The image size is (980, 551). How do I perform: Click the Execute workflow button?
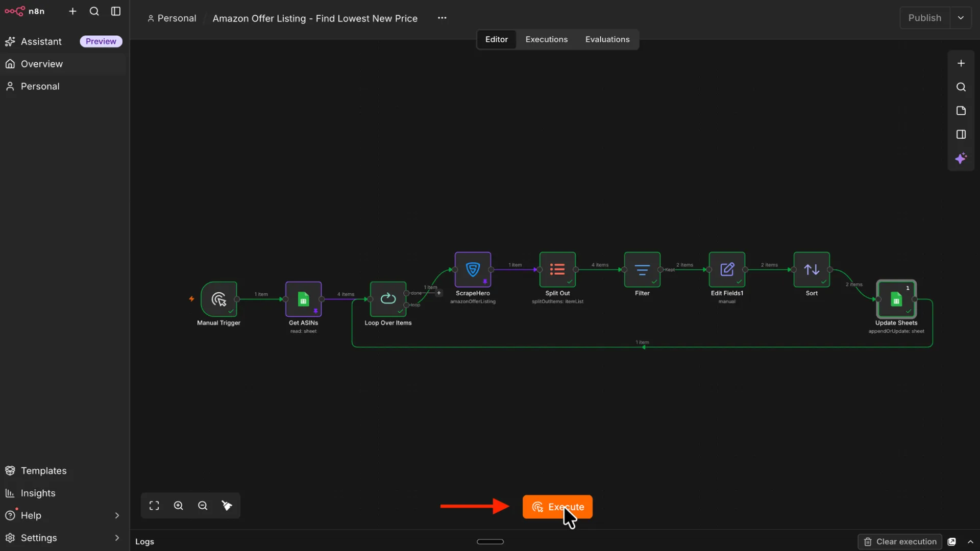[x=557, y=507]
